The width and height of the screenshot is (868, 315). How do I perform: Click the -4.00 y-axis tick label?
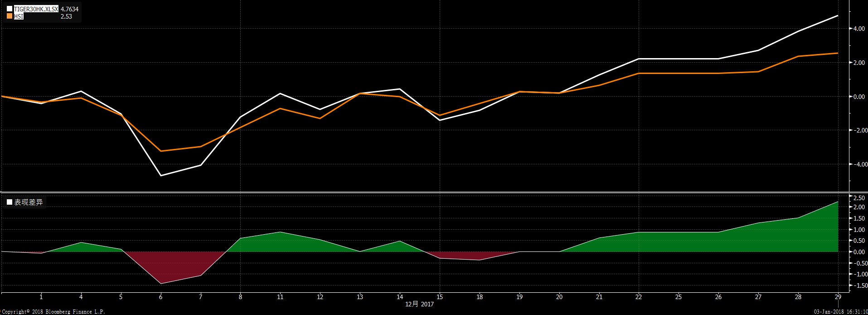(858, 164)
